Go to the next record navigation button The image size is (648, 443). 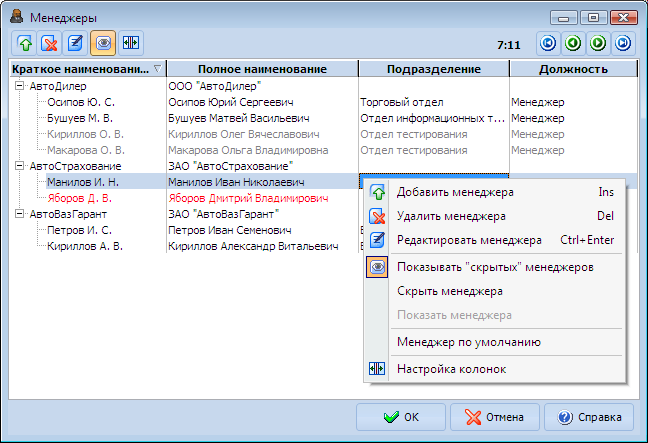tap(598, 43)
